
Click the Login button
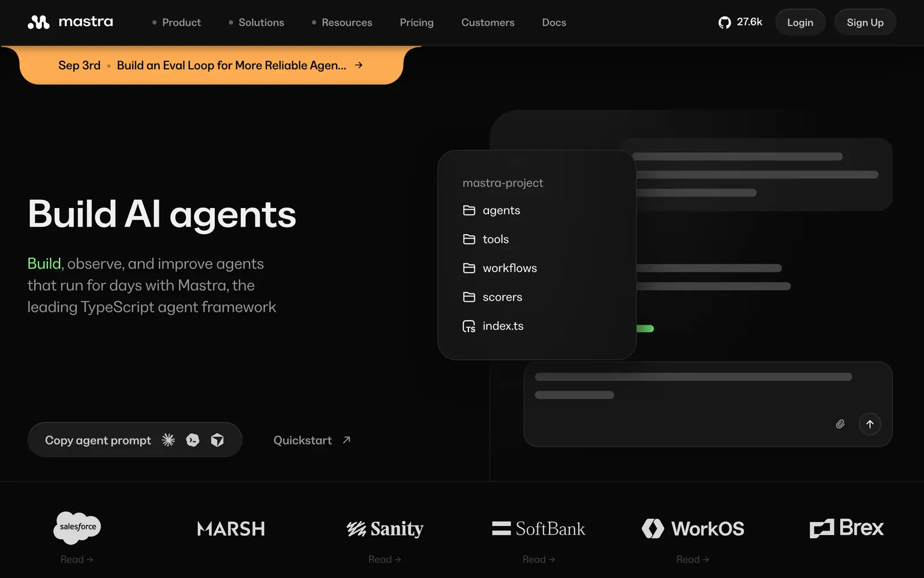(x=800, y=23)
